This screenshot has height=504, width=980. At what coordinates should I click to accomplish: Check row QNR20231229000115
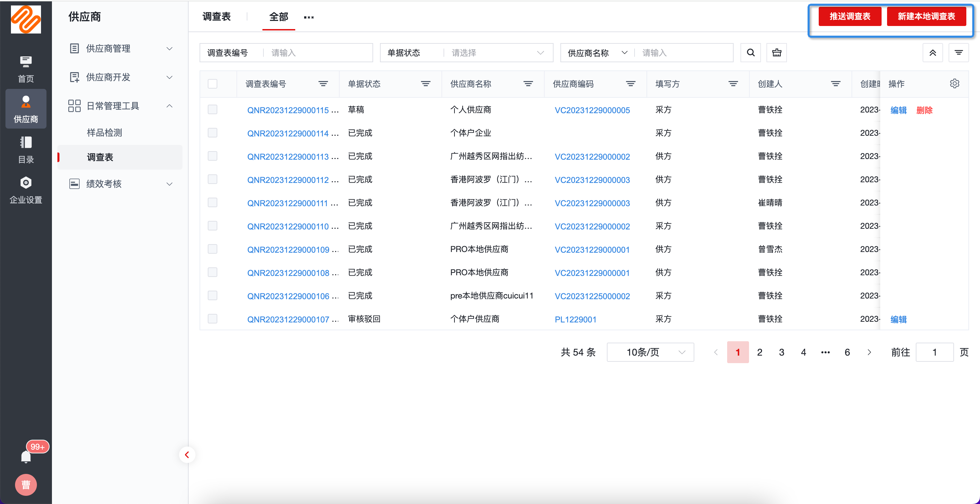pyautogui.click(x=213, y=110)
